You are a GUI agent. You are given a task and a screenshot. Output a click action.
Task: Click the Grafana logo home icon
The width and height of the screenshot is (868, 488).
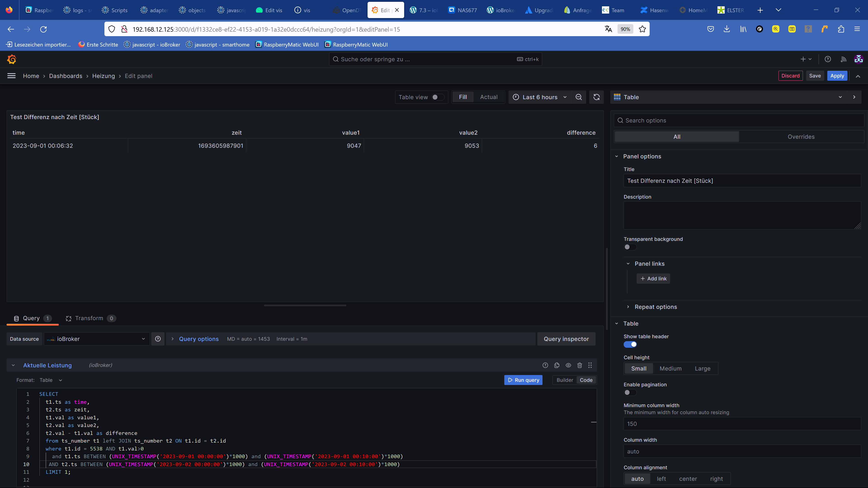[x=12, y=59]
